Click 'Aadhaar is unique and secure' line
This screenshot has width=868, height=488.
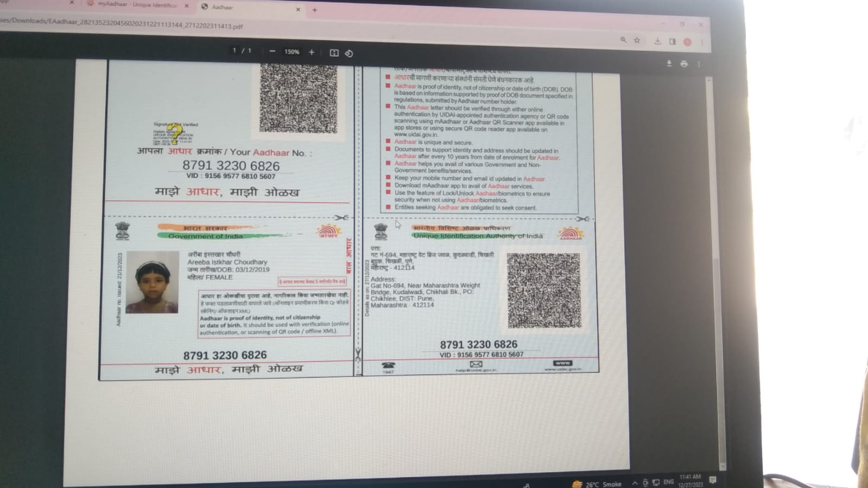pyautogui.click(x=433, y=142)
